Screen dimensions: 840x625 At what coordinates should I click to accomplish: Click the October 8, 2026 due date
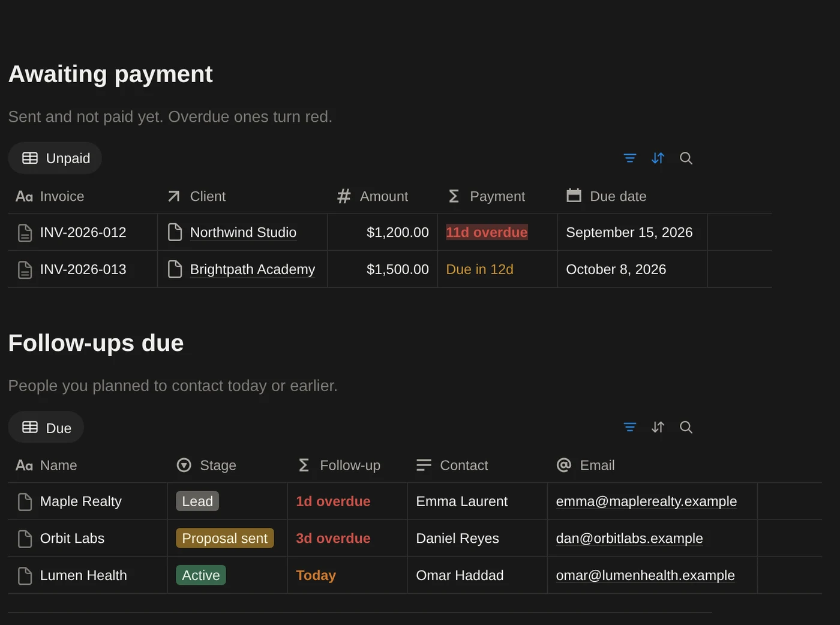[x=616, y=269]
